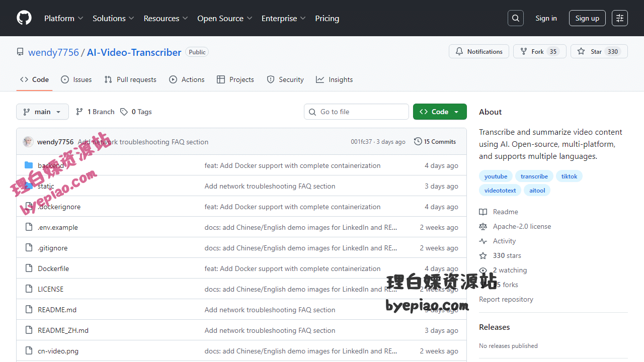Select the videototext topic tag
The height and width of the screenshot is (362, 644).
click(500, 191)
